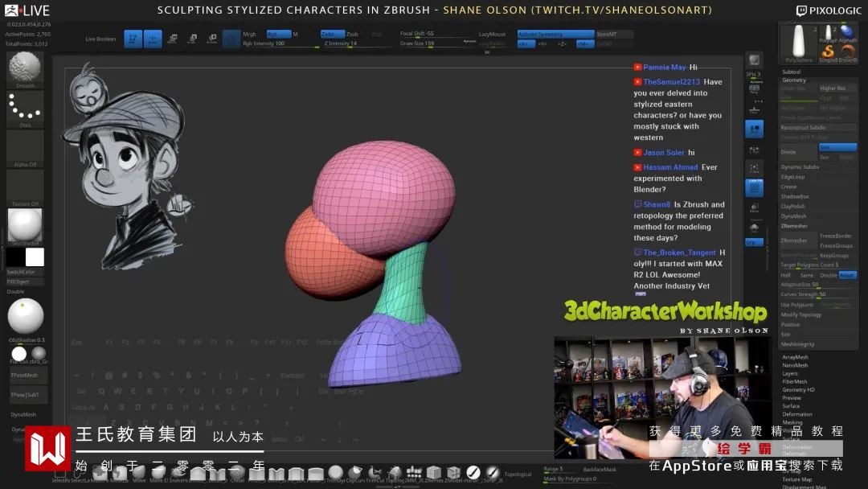Toggle the KeepGroups option
Image resolution: width=868 pixels, height=489 pixels.
837,256
